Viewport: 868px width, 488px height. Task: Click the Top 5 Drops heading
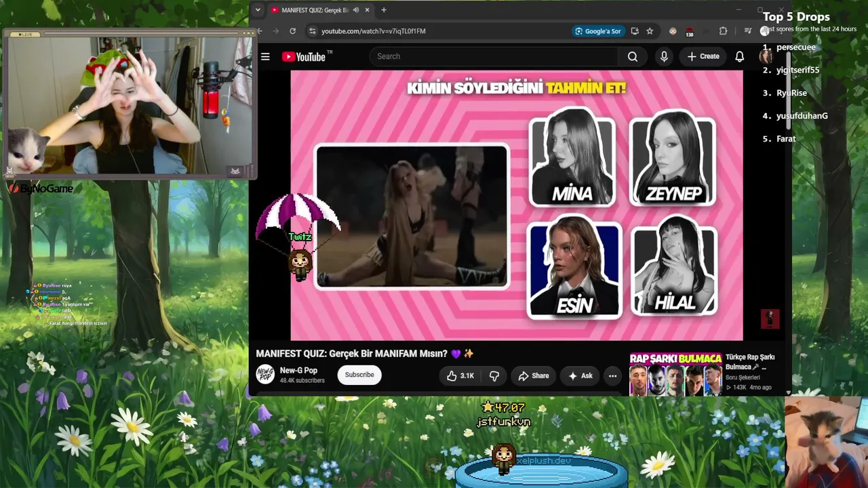pos(796,17)
